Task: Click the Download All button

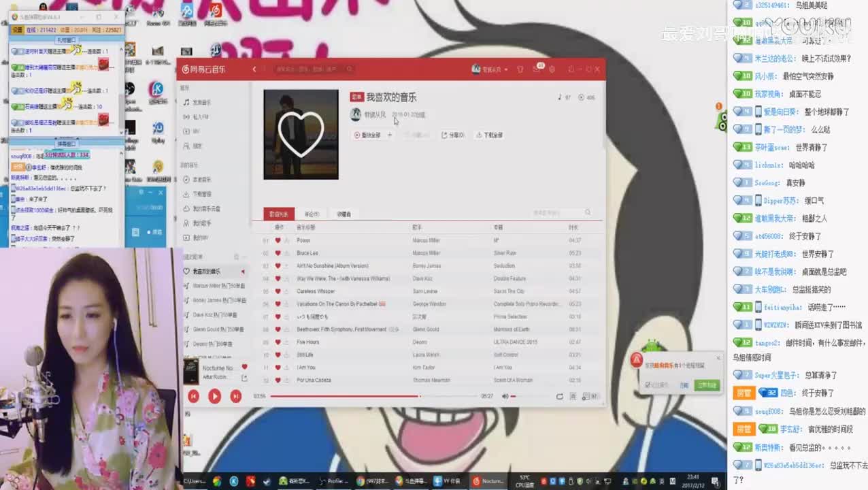Action: [490, 135]
